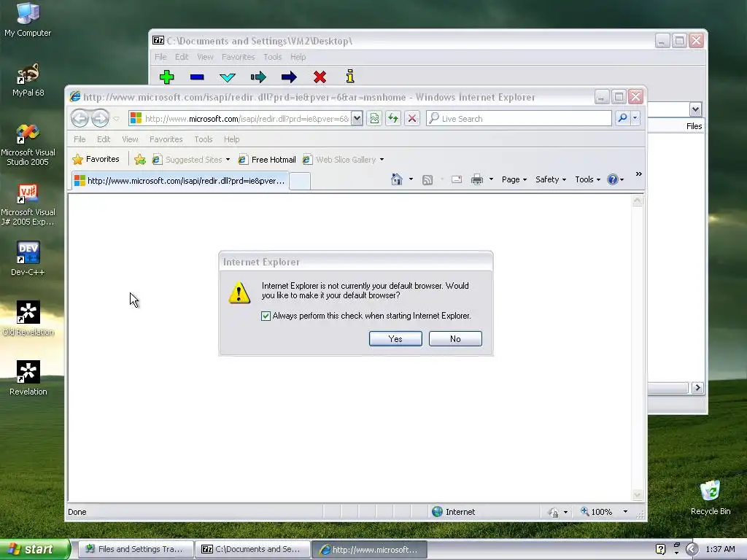This screenshot has width=747, height=560.
Task: Select the microsoft.com browser tab
Action: (x=180, y=181)
